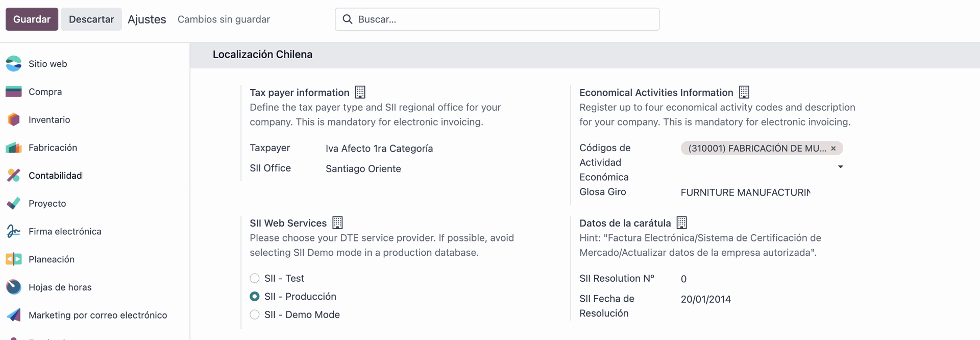Click the SII - Producción label text

tap(300, 297)
